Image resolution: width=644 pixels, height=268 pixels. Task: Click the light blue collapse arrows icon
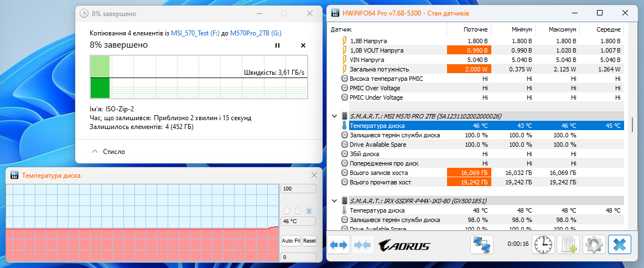(x=363, y=245)
